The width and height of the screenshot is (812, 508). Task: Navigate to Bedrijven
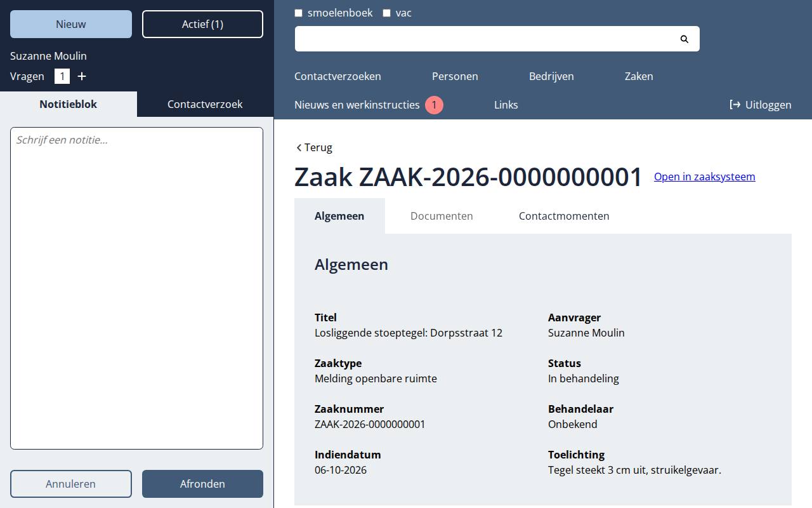551,76
